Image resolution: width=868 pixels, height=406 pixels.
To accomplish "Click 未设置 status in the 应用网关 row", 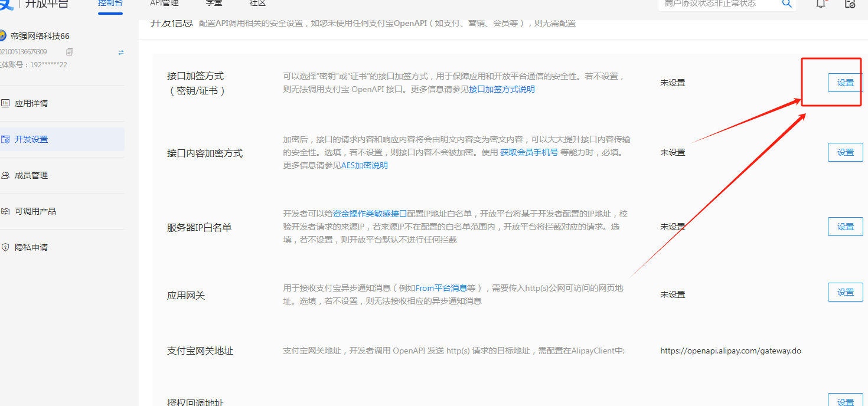I will pos(673,294).
